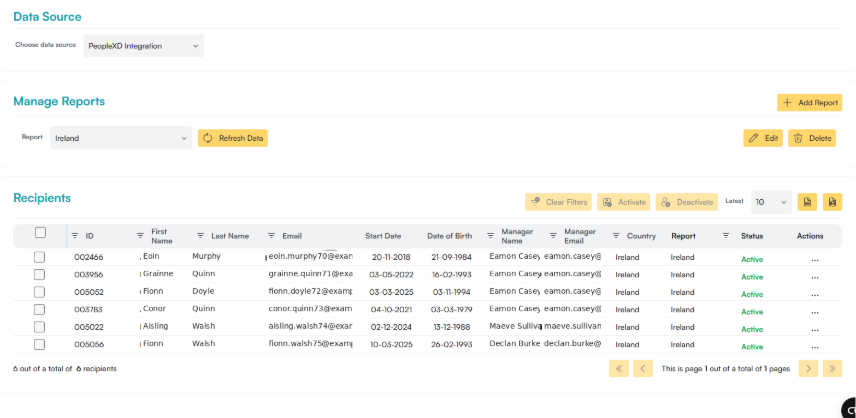This screenshot has height=418, width=856.
Task: Click start date 20-11-2018
Action: tap(391, 257)
